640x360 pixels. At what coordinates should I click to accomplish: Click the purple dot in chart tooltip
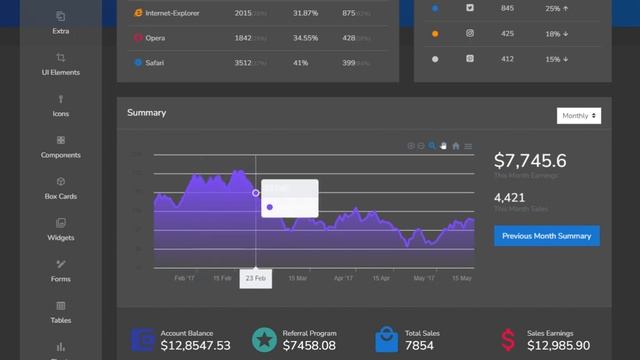(x=269, y=207)
